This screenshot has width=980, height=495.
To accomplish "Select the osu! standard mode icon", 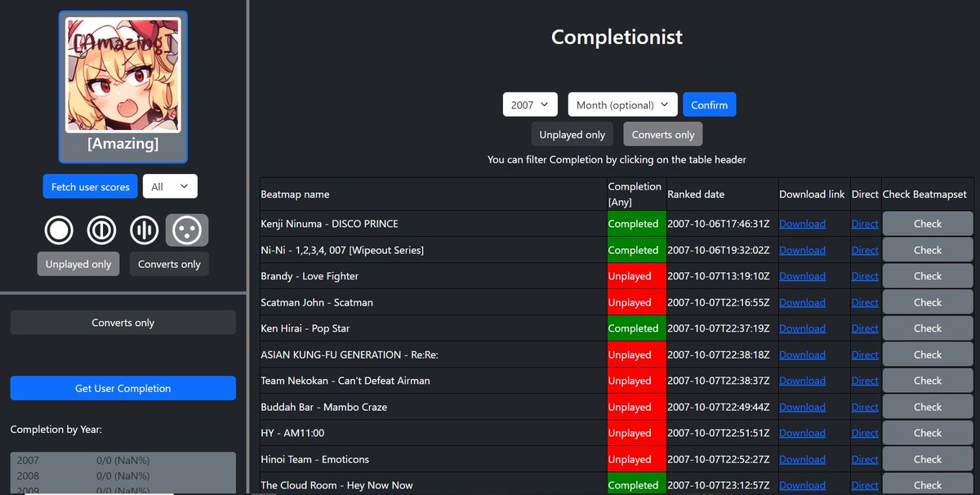I will coord(59,230).
